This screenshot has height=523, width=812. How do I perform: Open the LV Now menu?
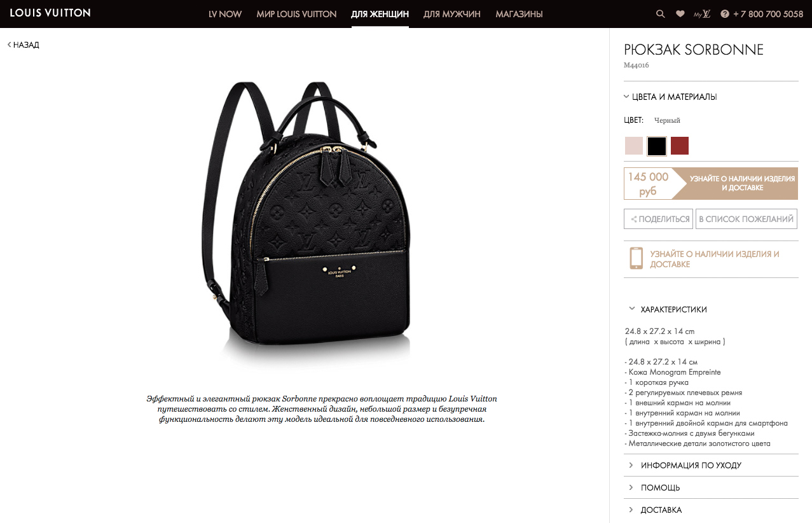click(225, 14)
